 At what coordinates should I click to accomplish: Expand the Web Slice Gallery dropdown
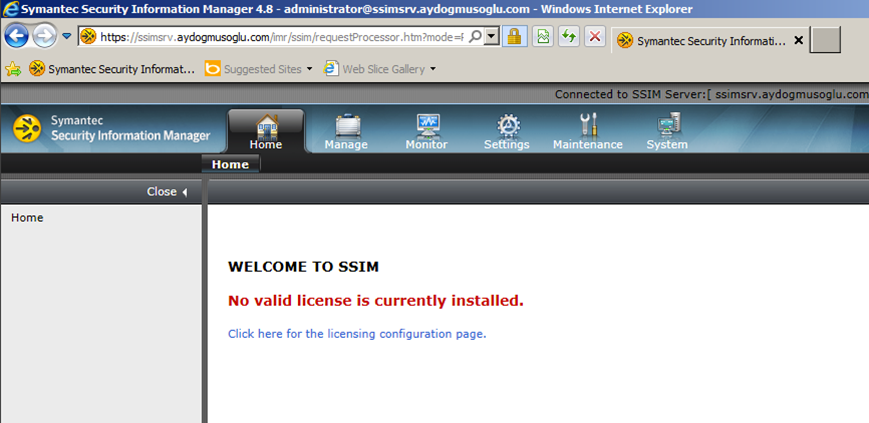433,69
